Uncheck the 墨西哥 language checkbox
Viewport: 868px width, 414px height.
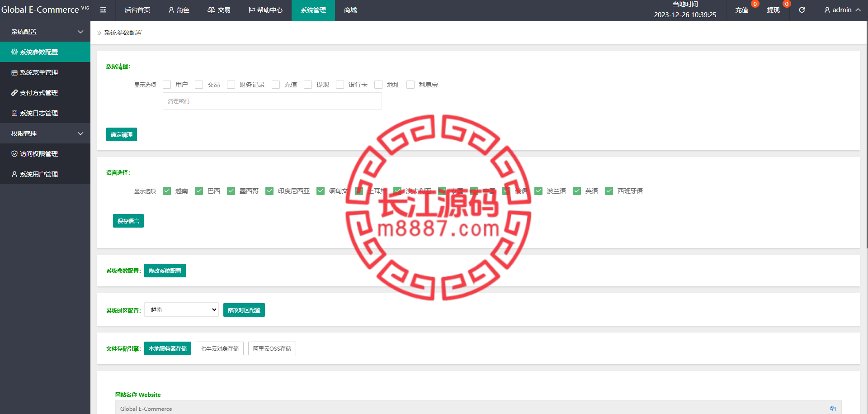(x=231, y=191)
